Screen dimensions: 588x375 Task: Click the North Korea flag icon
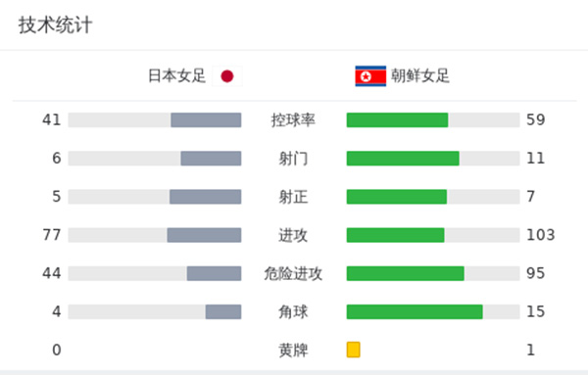pos(370,76)
